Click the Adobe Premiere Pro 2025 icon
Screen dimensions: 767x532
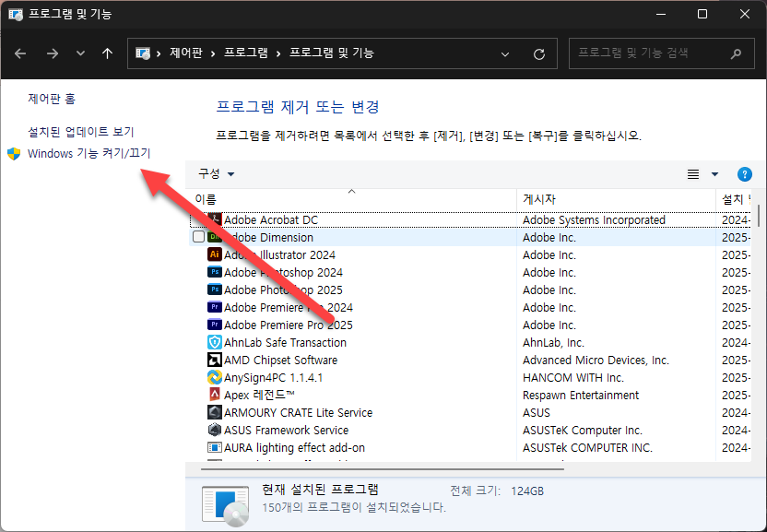coord(214,325)
